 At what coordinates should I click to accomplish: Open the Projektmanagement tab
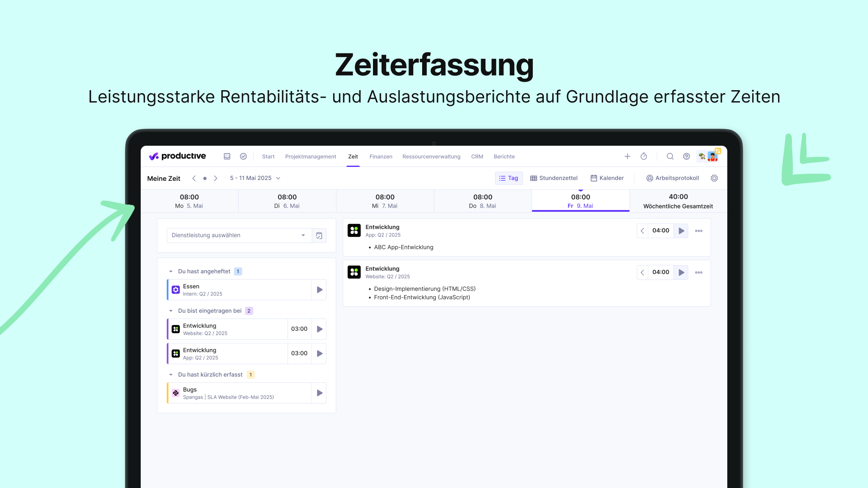[311, 156]
